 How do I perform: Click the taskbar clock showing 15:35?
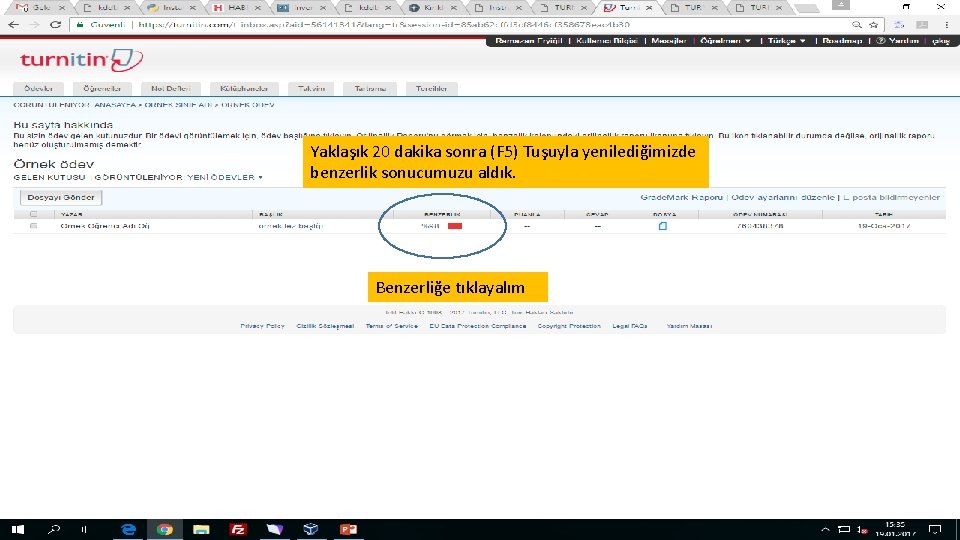tap(895, 529)
